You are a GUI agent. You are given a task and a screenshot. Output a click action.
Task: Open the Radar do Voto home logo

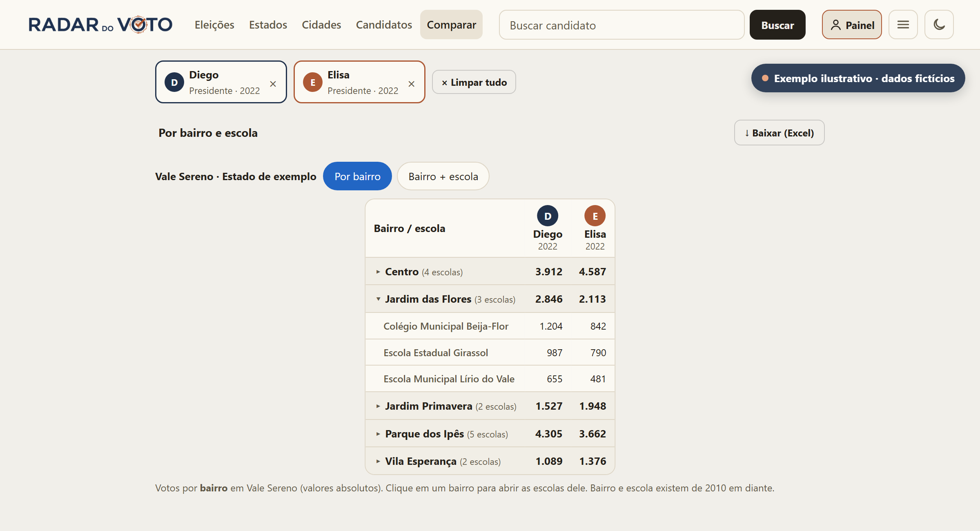(x=100, y=25)
